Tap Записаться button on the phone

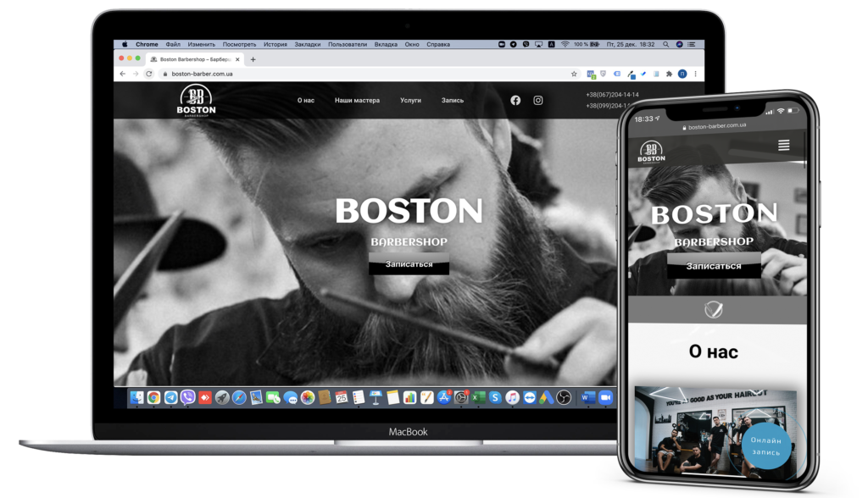(714, 266)
